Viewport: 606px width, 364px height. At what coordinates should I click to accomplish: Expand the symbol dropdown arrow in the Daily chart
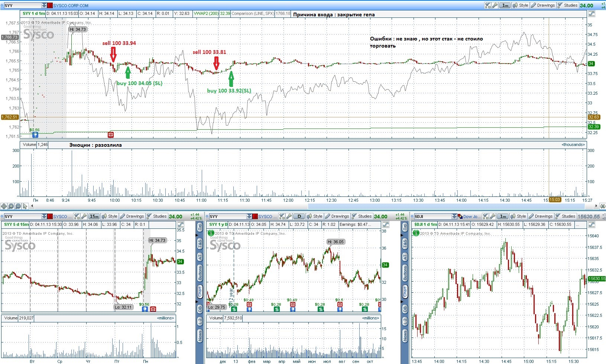click(x=249, y=216)
